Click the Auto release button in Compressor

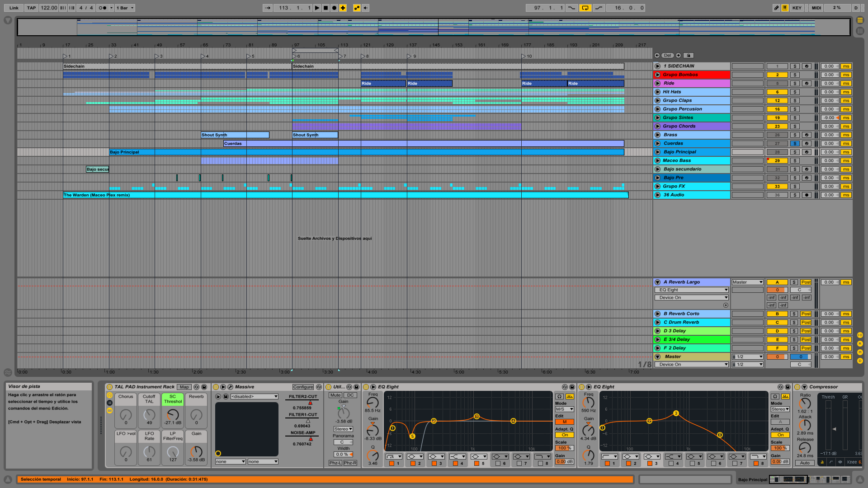tap(805, 463)
